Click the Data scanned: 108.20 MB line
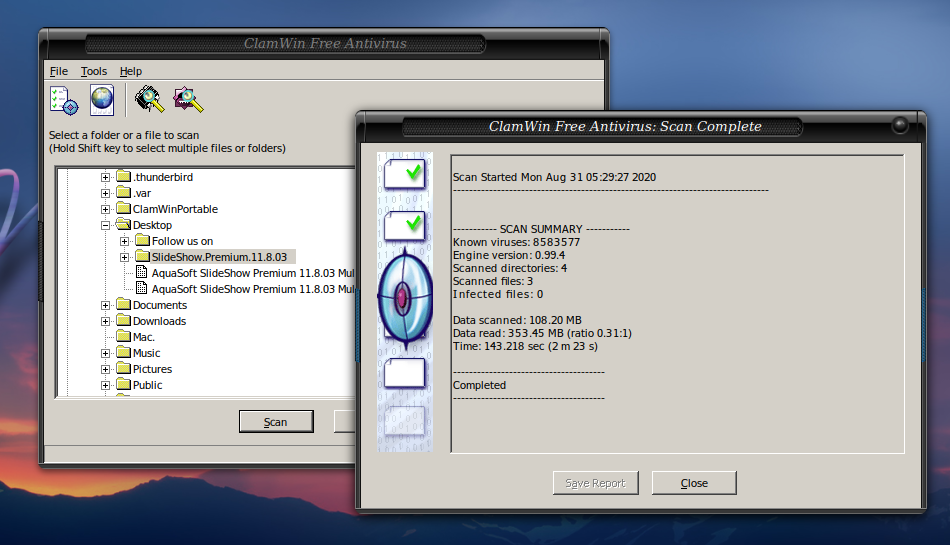 click(517, 320)
